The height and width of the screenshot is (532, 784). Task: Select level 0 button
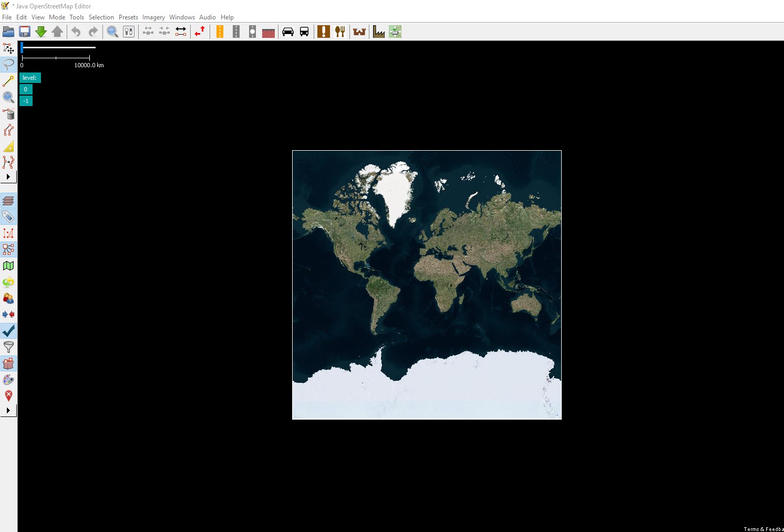click(26, 89)
